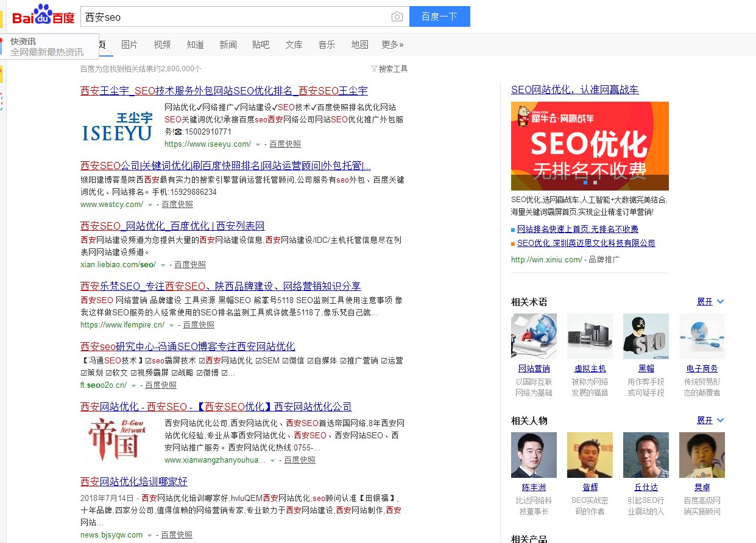Switch to the 新闻 search tab
756x543 pixels.
tap(228, 44)
